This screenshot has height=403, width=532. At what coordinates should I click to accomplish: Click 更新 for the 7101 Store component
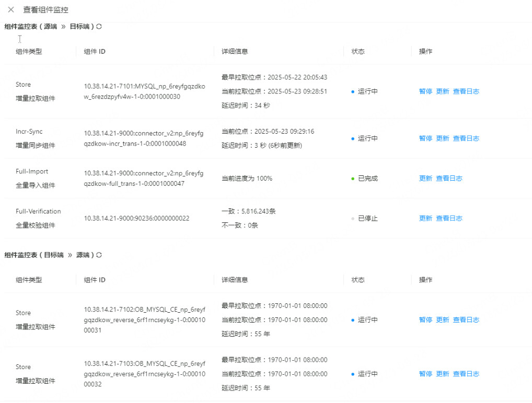[443, 91]
